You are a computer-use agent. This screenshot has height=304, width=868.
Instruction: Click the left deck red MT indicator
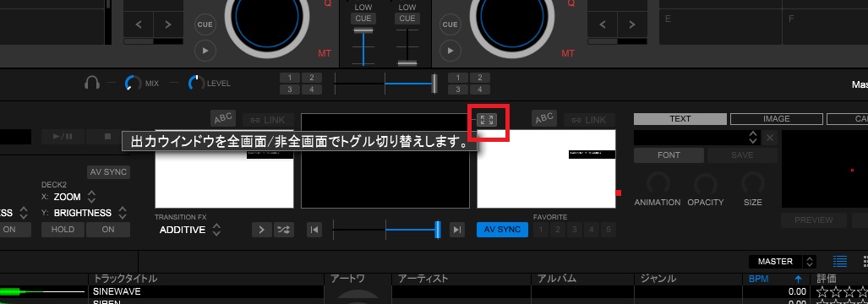[x=325, y=53]
